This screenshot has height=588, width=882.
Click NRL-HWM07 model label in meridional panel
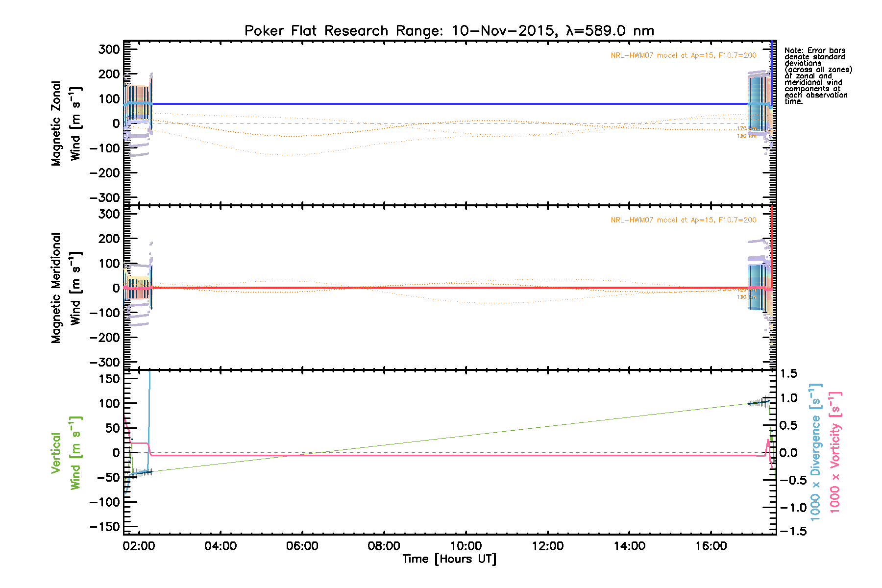coord(683,220)
